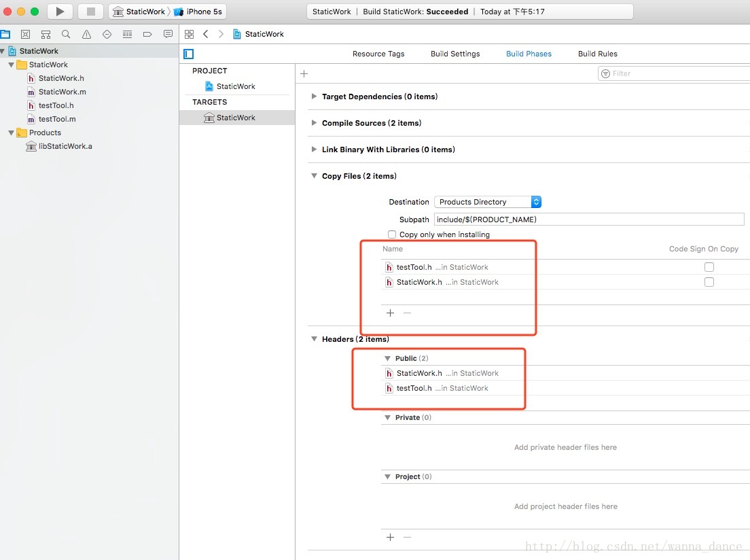Switch to Resource Tags tab

(378, 54)
